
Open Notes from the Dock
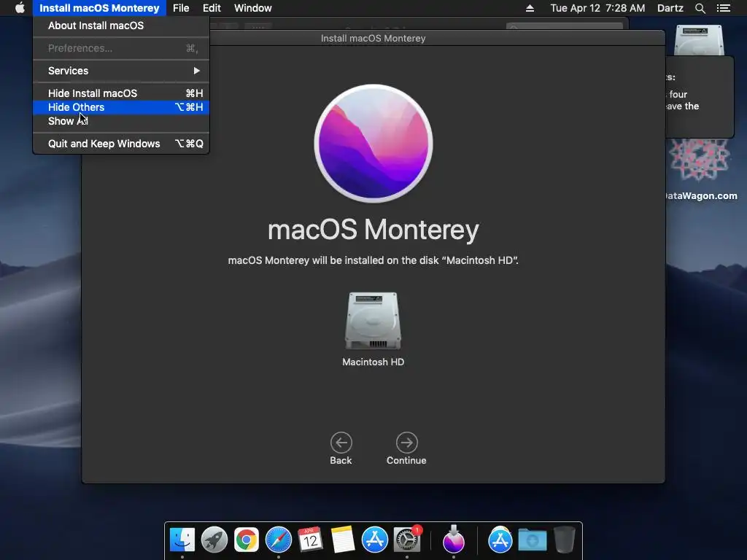[x=343, y=540]
